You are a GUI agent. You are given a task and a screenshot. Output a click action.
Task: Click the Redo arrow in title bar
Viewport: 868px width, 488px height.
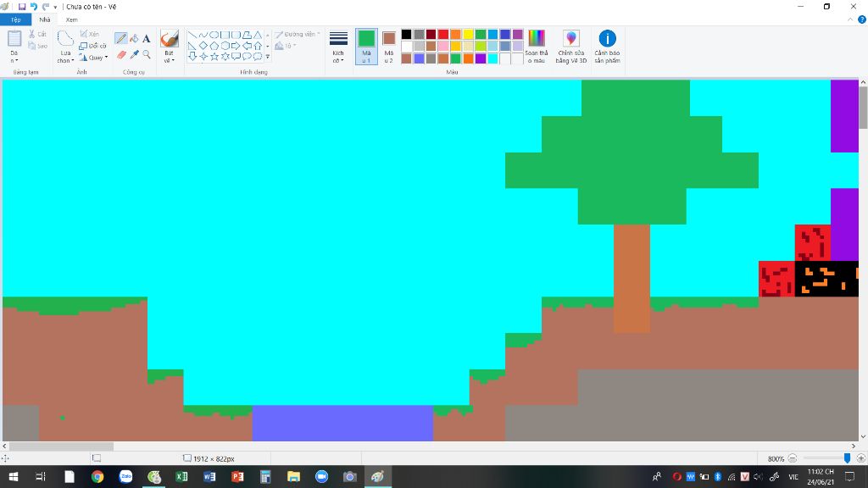[x=46, y=7]
